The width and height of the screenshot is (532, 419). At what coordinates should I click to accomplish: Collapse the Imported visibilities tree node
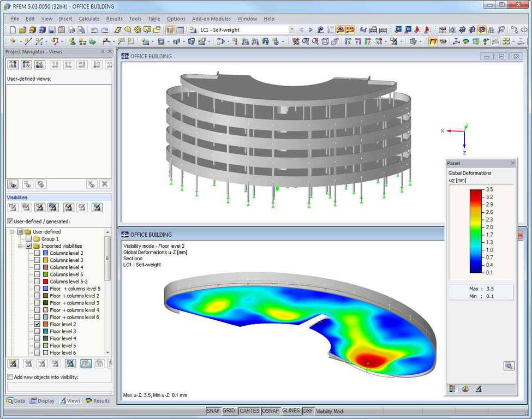pyautogui.click(x=20, y=246)
